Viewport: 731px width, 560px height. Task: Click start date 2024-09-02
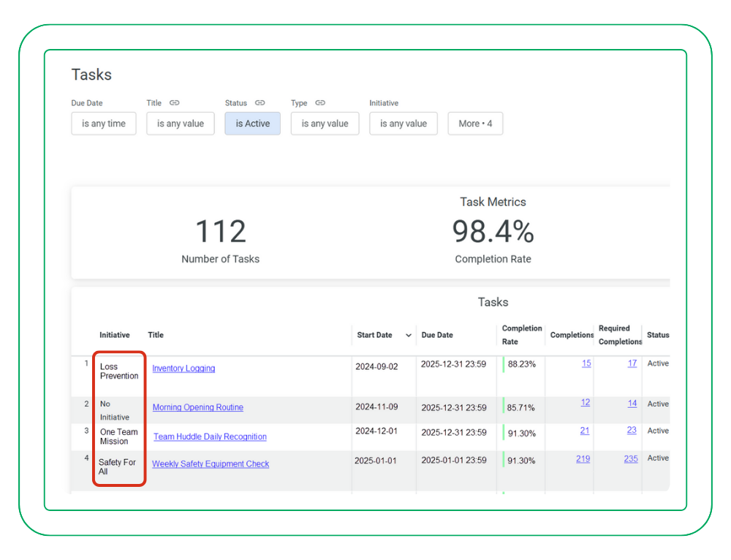click(x=376, y=366)
